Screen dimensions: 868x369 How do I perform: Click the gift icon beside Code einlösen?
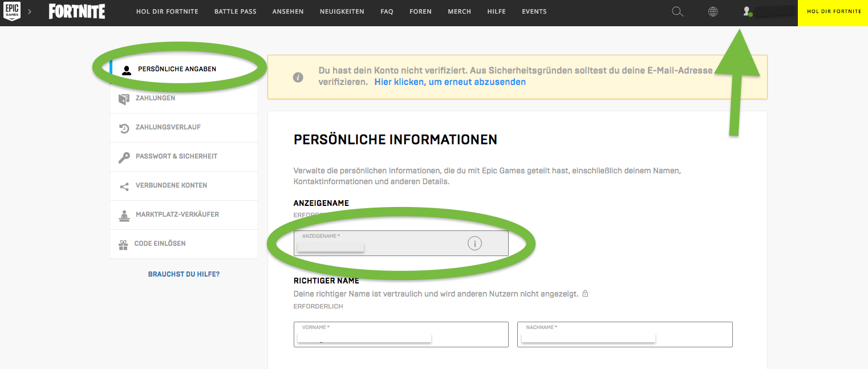(x=123, y=245)
